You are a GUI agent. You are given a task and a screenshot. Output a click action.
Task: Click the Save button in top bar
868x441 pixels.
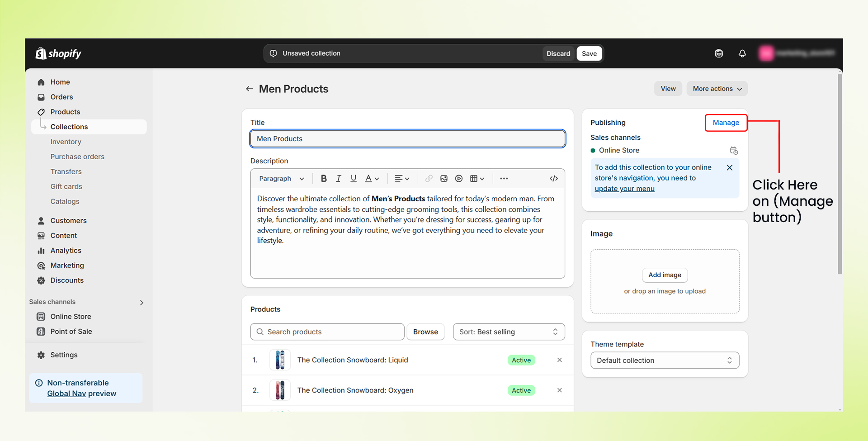589,53
